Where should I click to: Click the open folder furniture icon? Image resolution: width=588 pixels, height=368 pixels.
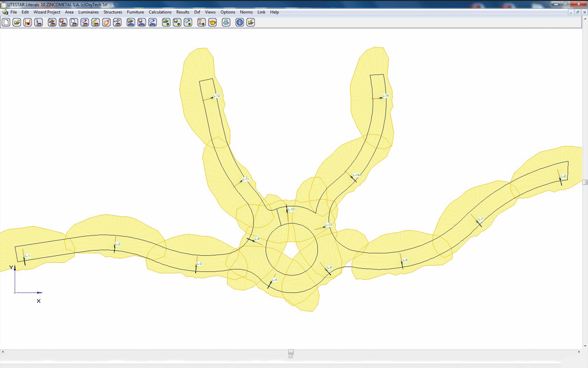click(x=130, y=22)
